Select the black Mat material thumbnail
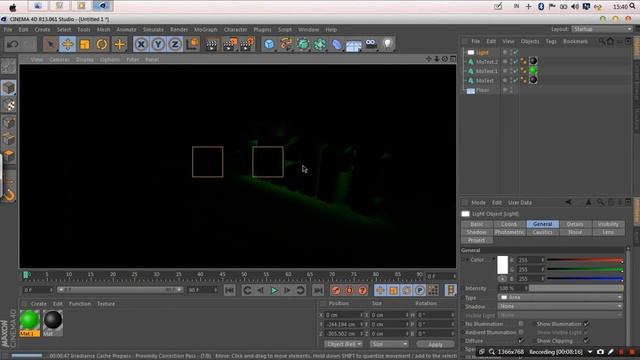 53,320
